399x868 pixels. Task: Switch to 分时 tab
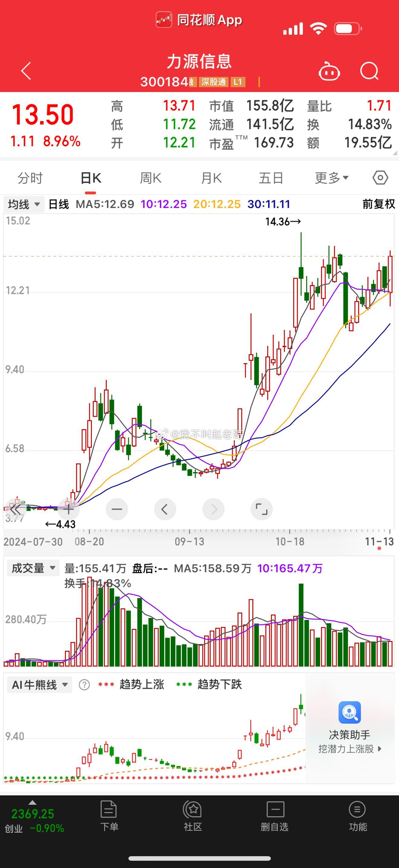30,178
